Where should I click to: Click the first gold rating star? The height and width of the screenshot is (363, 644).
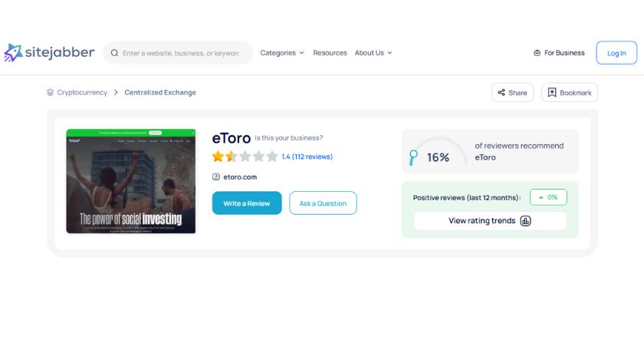point(218,157)
